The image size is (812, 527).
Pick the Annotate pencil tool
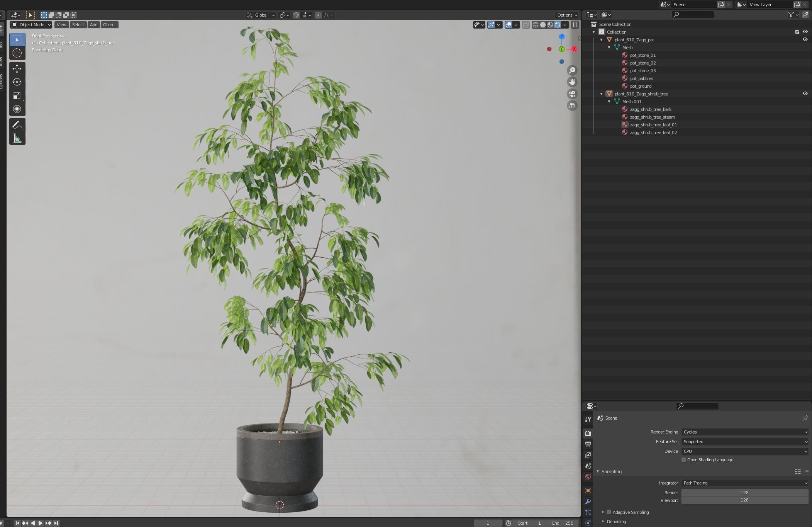click(x=17, y=125)
